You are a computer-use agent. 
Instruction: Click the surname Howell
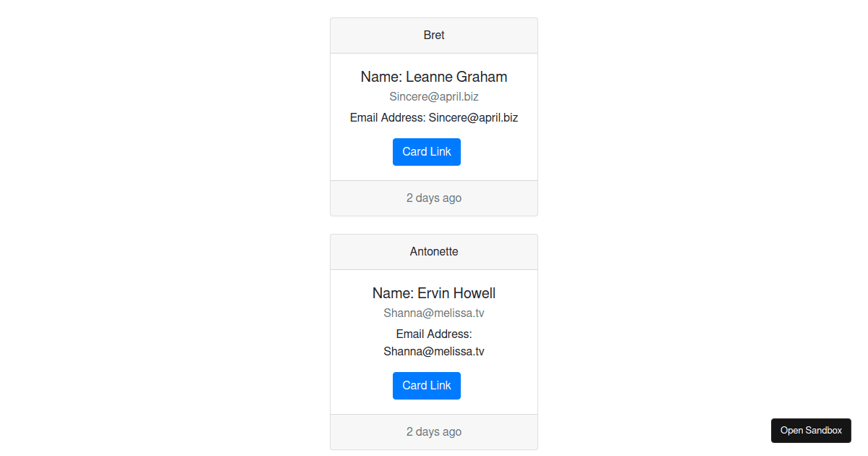(476, 293)
